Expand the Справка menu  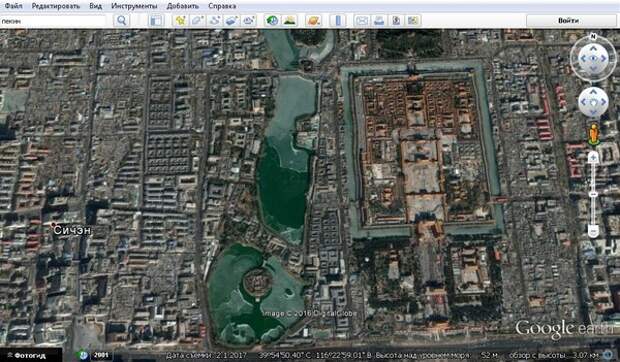[x=222, y=6]
